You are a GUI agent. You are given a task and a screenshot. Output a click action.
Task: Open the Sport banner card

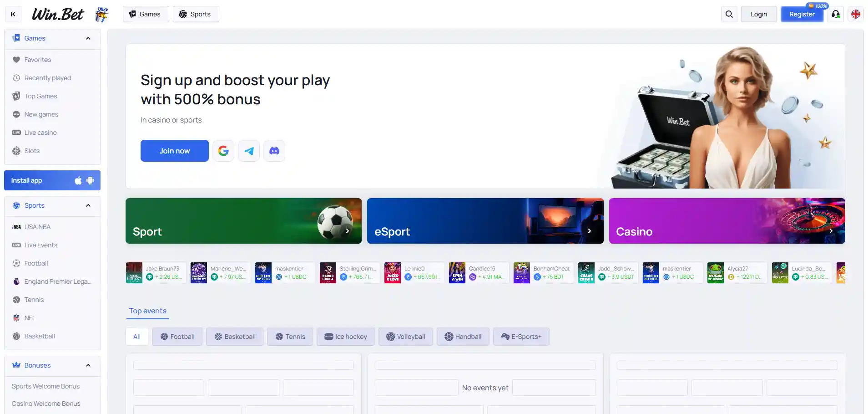coord(243,221)
